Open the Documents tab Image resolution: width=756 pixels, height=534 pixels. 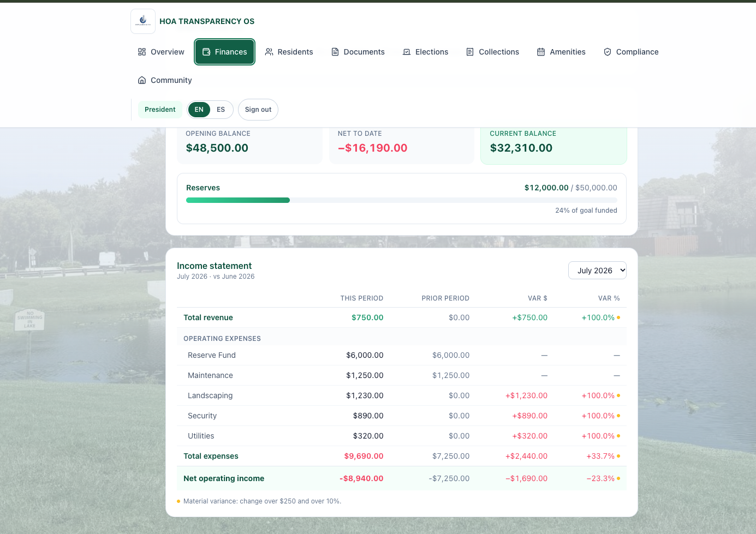coord(358,52)
